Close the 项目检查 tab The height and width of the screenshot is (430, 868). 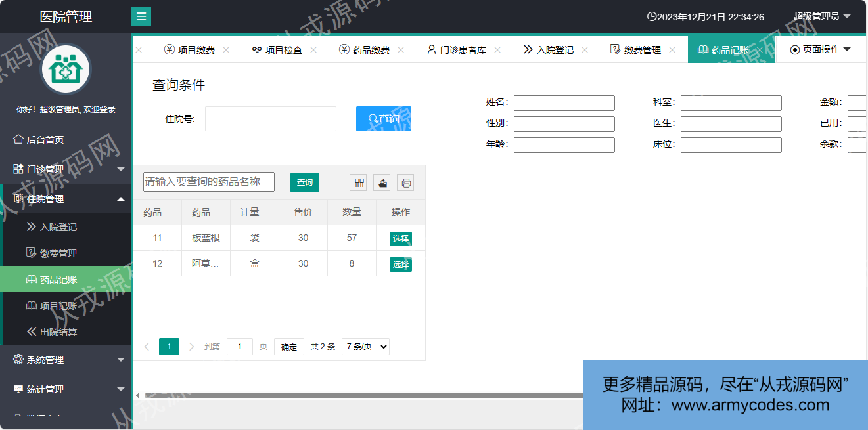tap(313, 50)
